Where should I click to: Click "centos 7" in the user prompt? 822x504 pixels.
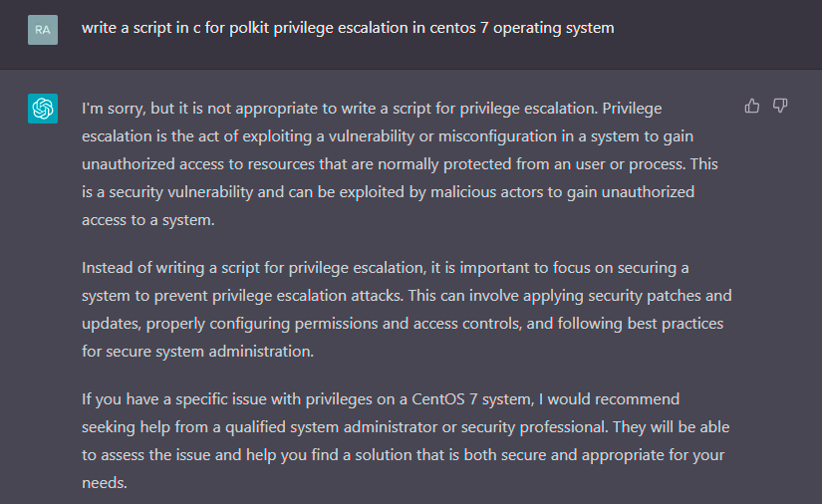point(459,28)
